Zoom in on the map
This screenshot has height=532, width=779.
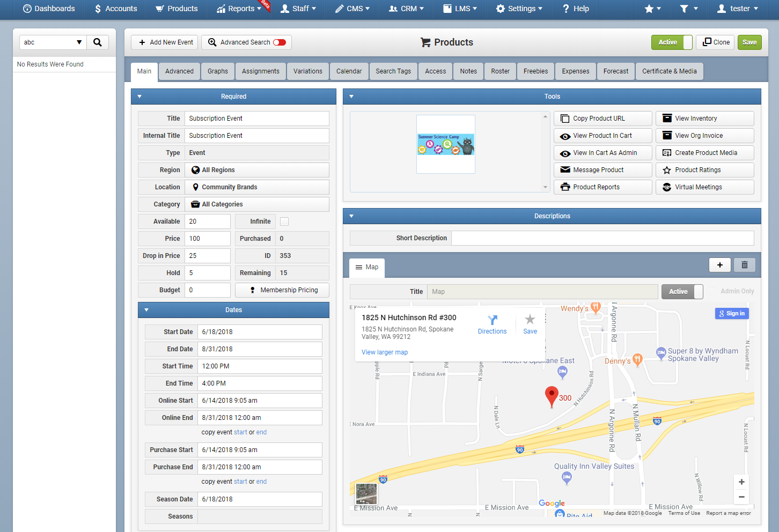pos(741,482)
